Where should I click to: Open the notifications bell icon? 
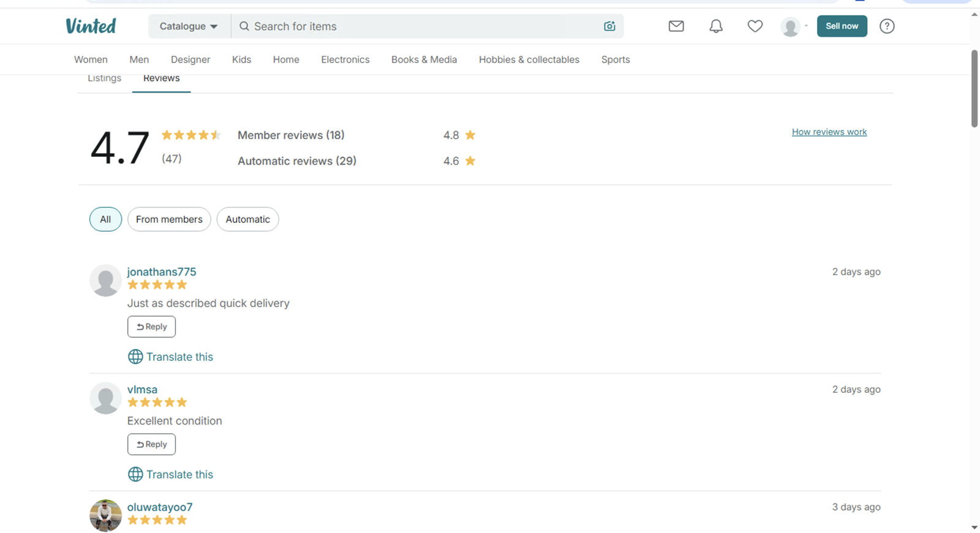click(716, 26)
